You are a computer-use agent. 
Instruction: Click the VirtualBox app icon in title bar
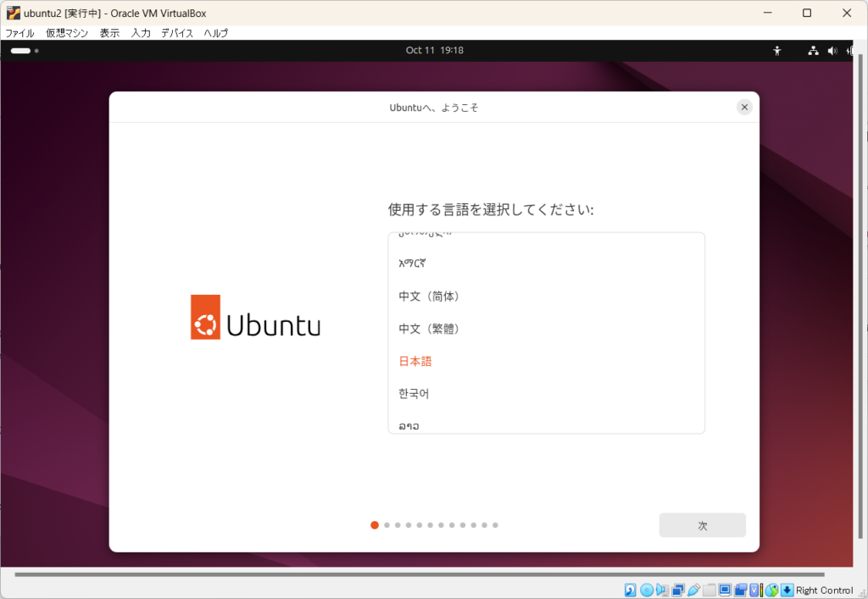13,13
